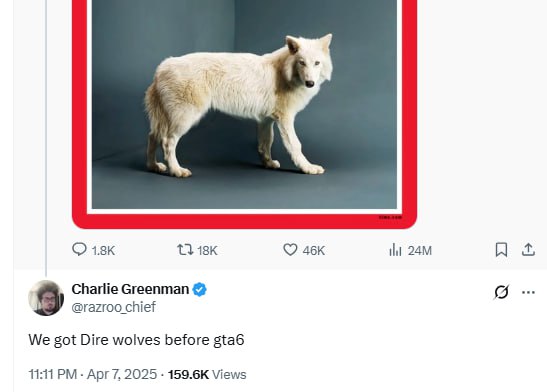
Task: Share the post via the upload arrow icon
Action: (x=528, y=250)
